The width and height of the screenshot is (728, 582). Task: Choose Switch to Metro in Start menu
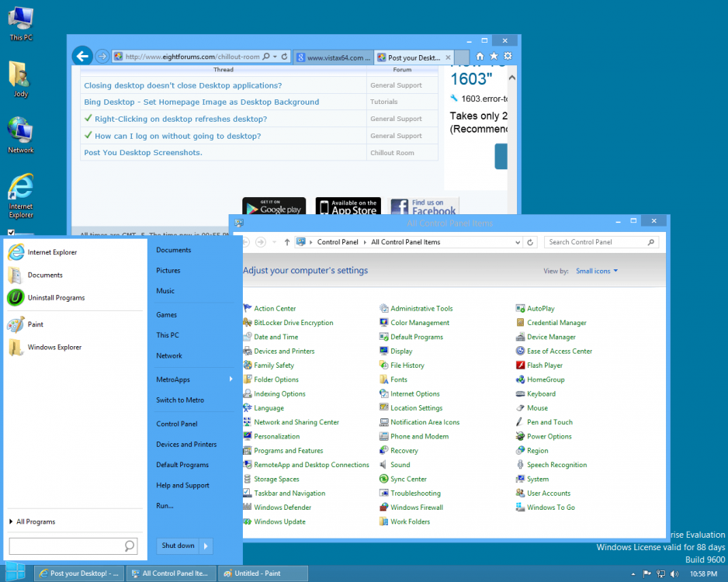[180, 400]
